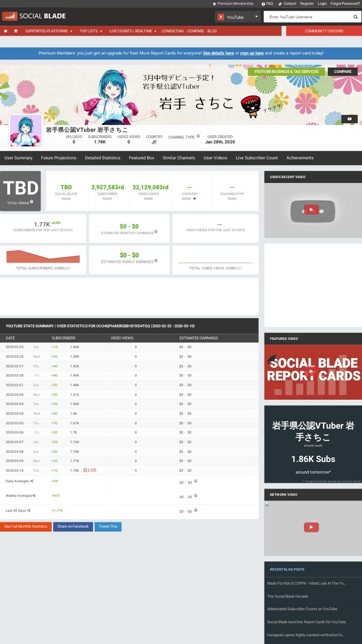Focus the Enter YouTube Username field
Image resolution: width=362 pixels, height=644 pixels.
tap(308, 17)
